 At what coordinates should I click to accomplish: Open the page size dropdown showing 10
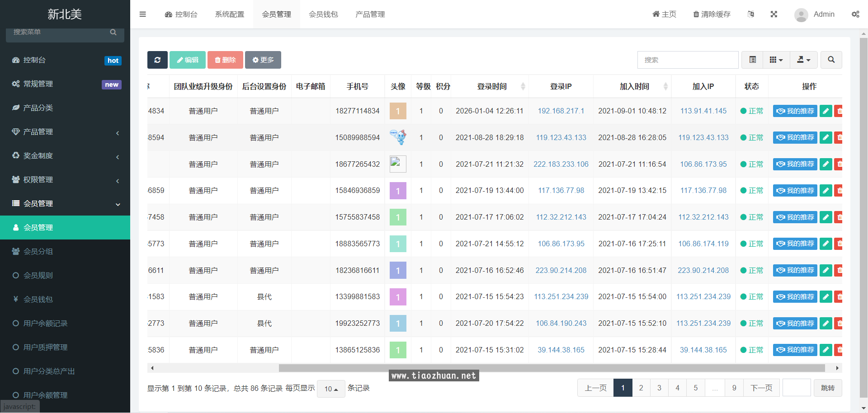331,389
